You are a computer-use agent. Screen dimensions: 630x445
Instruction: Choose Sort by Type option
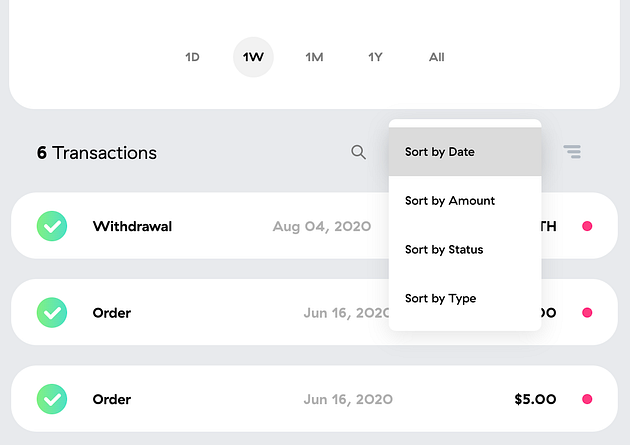[x=465, y=298]
